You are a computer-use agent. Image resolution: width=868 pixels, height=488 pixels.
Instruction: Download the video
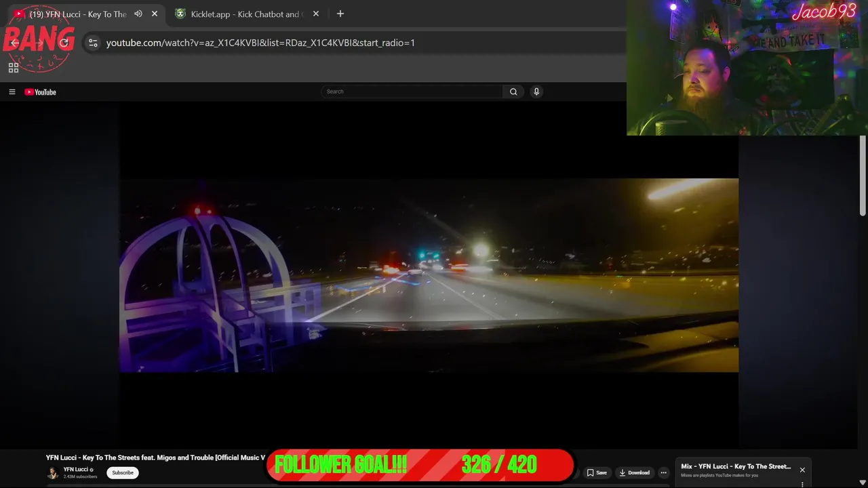coord(635,472)
